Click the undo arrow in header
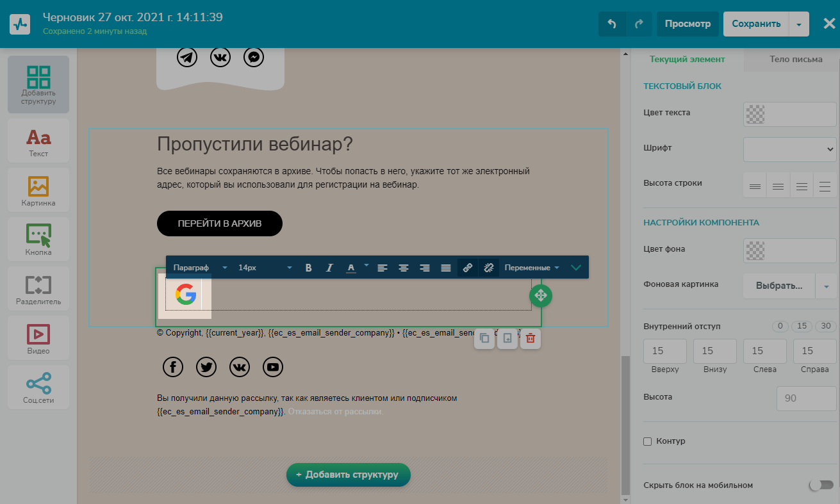The image size is (840, 504). click(612, 24)
